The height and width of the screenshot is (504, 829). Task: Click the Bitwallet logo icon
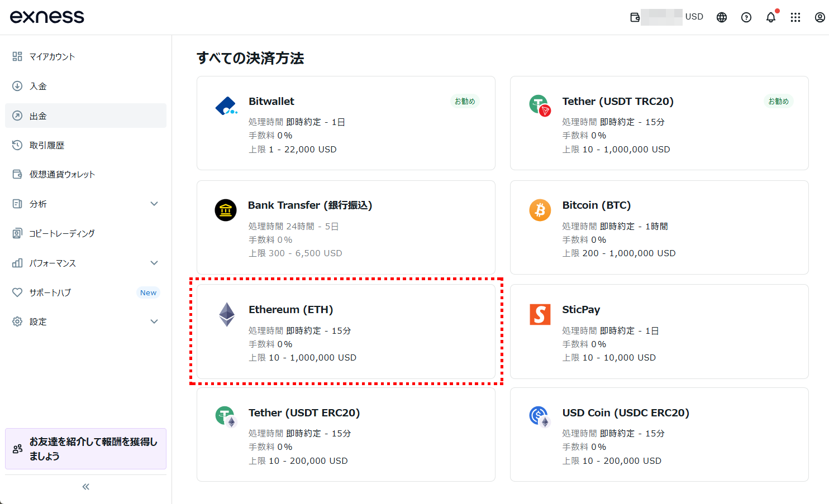226,106
